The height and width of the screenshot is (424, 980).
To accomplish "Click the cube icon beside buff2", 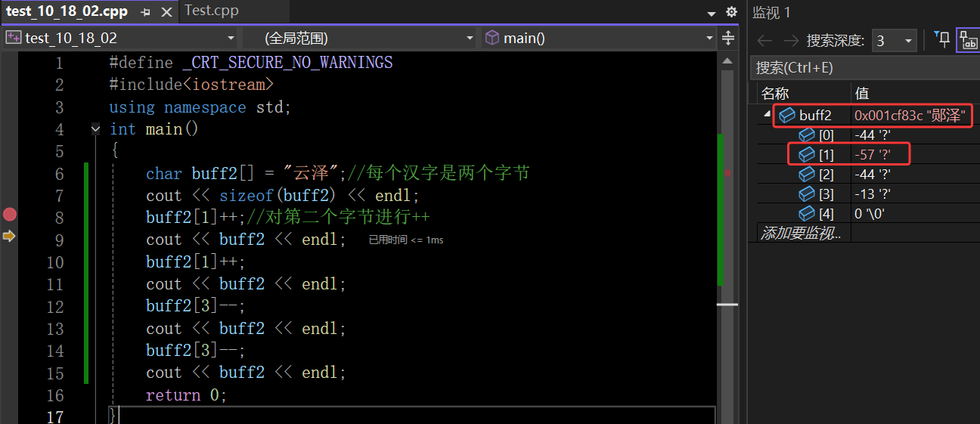I will pyautogui.click(x=787, y=116).
